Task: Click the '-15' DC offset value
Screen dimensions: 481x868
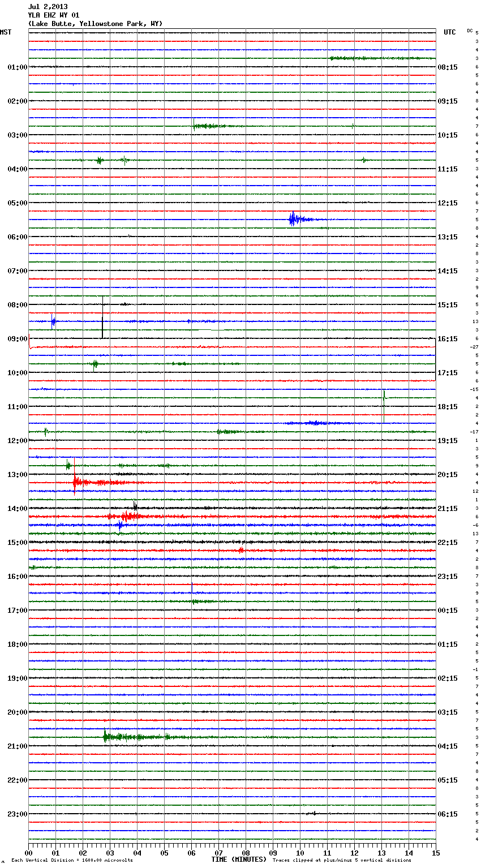Action: coord(474,389)
